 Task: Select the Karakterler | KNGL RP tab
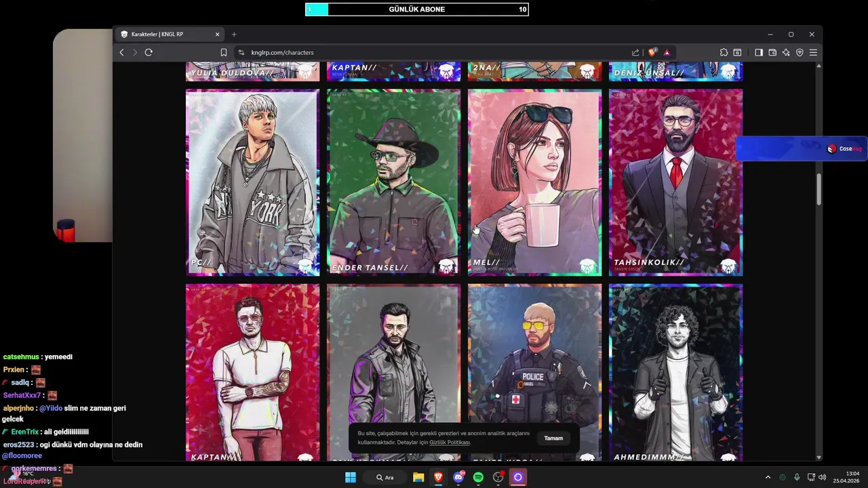tap(170, 34)
